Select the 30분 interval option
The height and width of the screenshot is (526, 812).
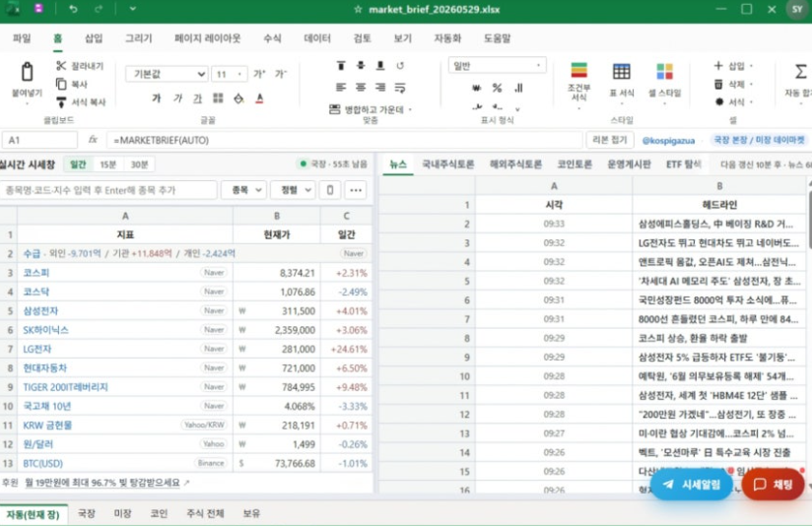(x=139, y=164)
